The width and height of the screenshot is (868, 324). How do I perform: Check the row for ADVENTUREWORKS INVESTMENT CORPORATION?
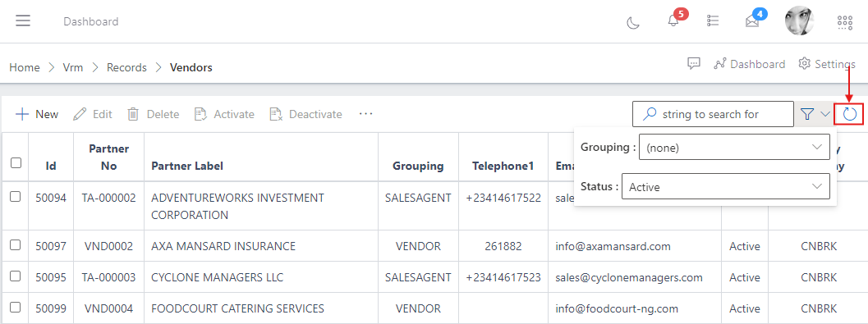pos(16,196)
